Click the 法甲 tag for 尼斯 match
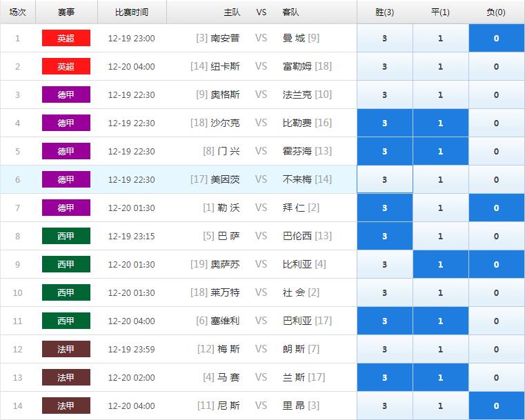This screenshot has width=525, height=420. pos(66,406)
